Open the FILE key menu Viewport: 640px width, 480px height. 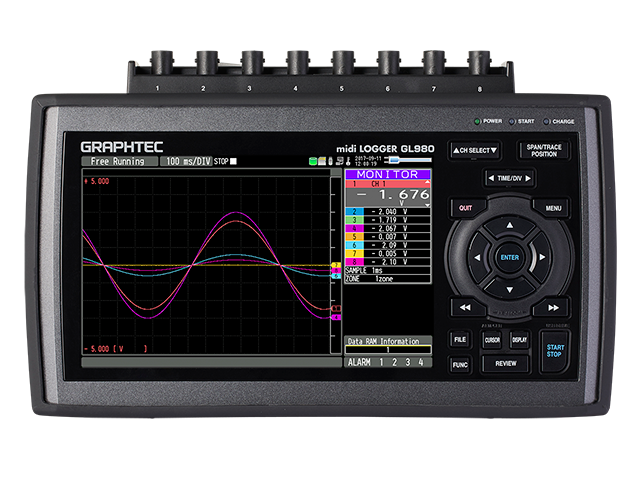[x=459, y=340]
